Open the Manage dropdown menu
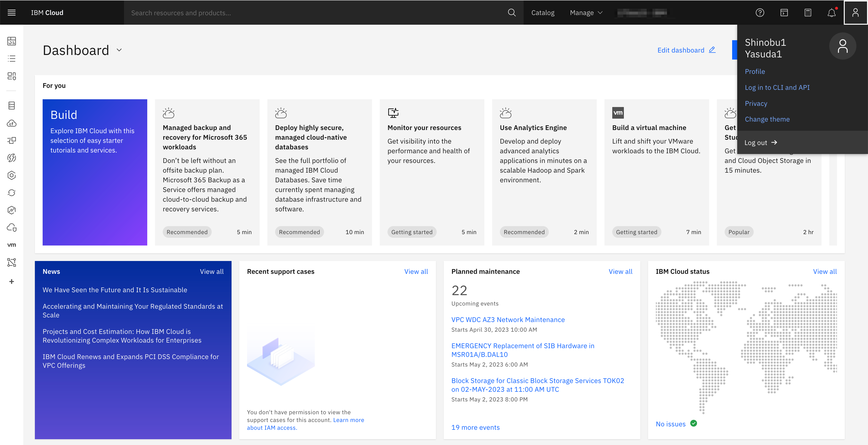This screenshot has width=868, height=445. 586,13
